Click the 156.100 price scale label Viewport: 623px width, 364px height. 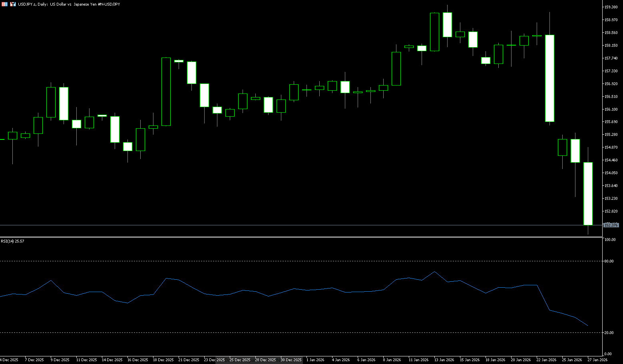pyautogui.click(x=611, y=109)
